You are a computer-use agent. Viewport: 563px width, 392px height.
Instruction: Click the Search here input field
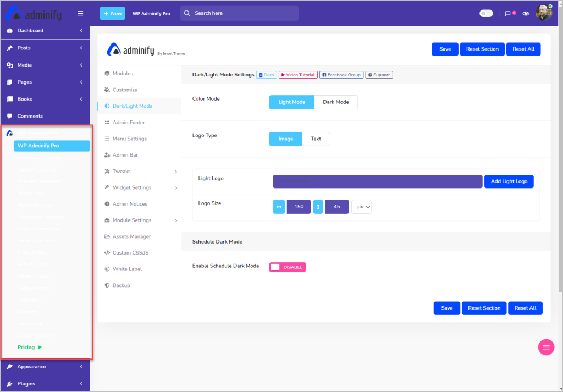[239, 13]
